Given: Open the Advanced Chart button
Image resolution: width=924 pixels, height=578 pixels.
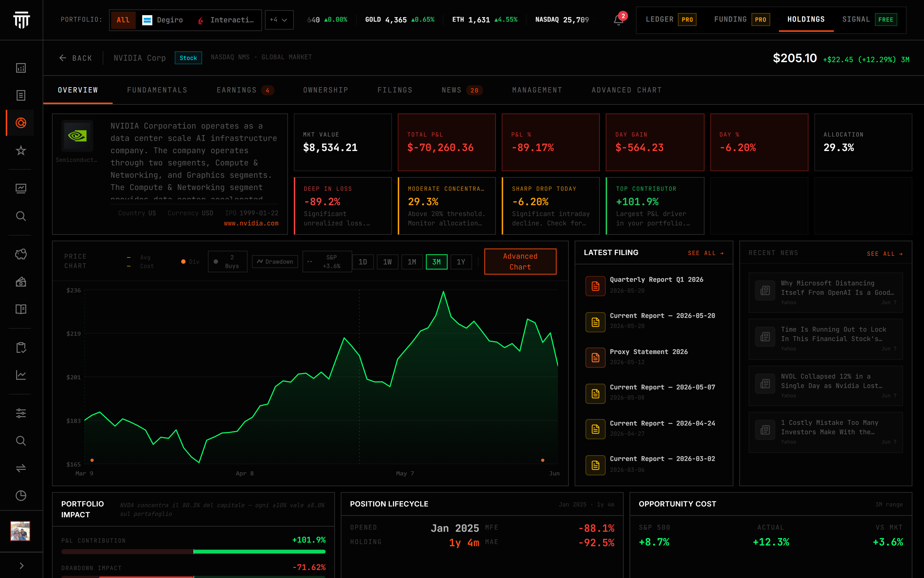Looking at the screenshot, I should [520, 262].
